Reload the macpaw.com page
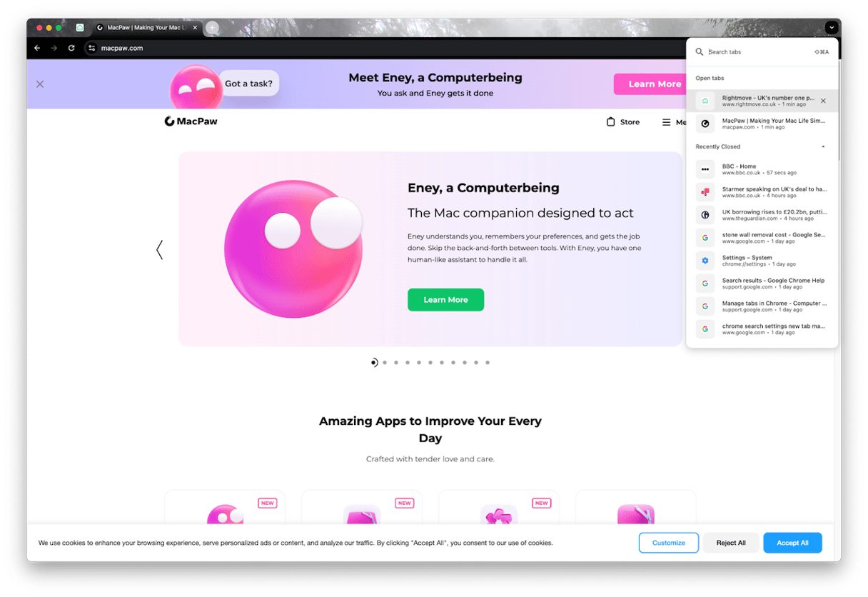 (x=71, y=48)
